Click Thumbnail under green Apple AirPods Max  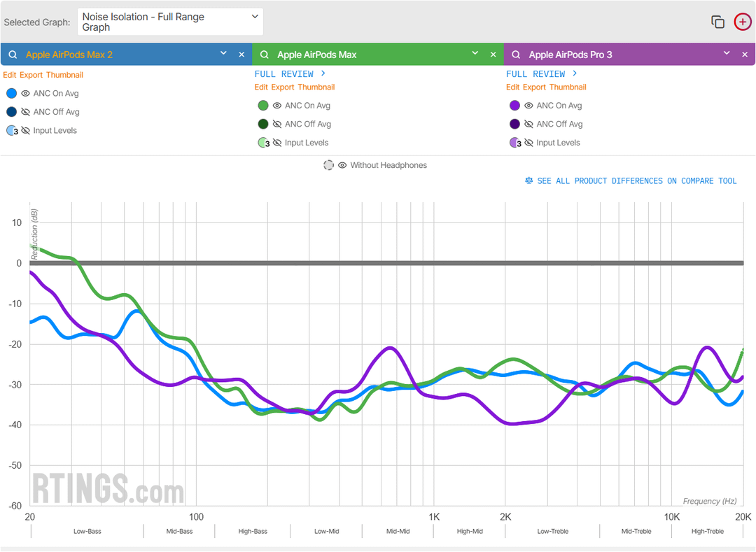[x=316, y=87]
